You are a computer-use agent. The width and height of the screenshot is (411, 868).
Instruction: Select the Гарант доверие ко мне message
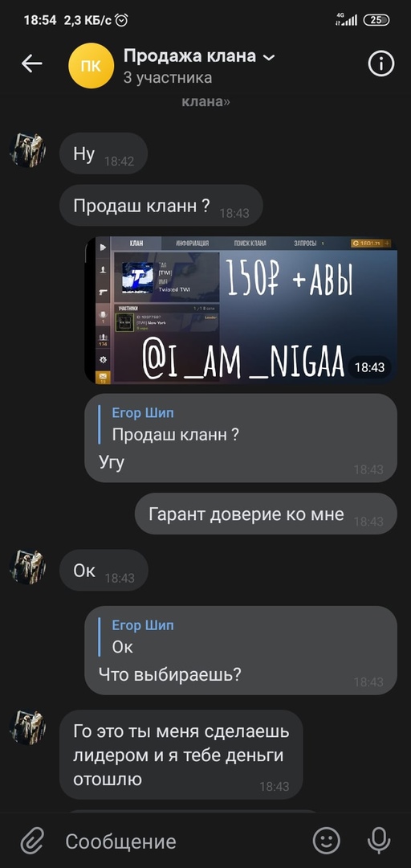266,514
